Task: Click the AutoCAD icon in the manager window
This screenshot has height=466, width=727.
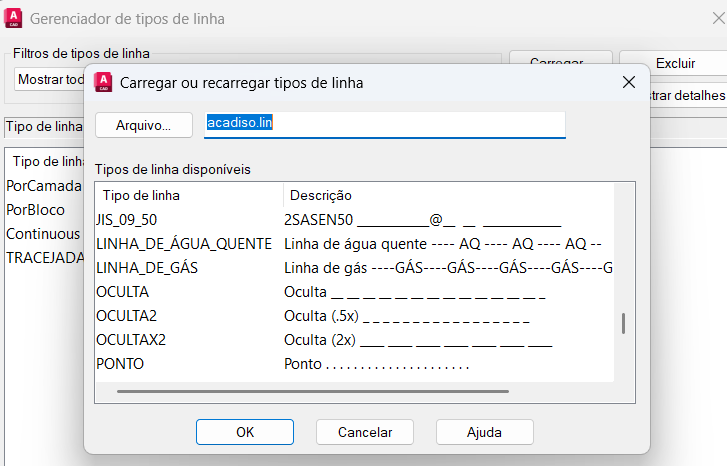Action: pos(13,18)
